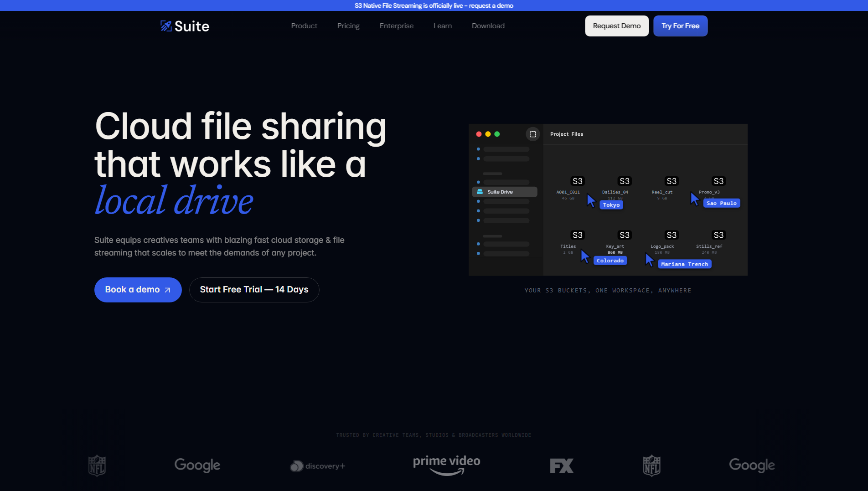The image size is (868, 491).
Task: Click the Try For Free button
Action: (x=680, y=26)
